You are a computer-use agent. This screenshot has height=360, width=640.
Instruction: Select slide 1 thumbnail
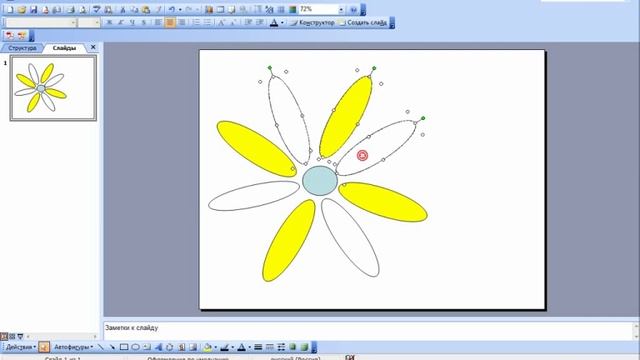53,88
